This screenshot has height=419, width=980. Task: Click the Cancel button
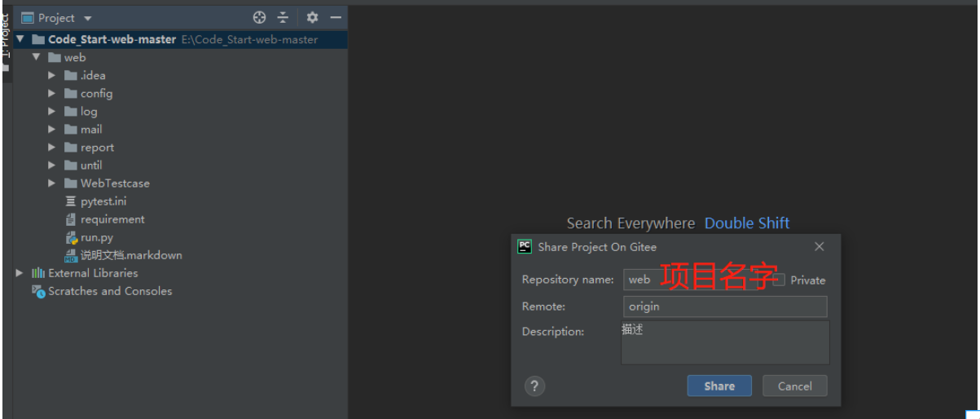click(x=795, y=386)
